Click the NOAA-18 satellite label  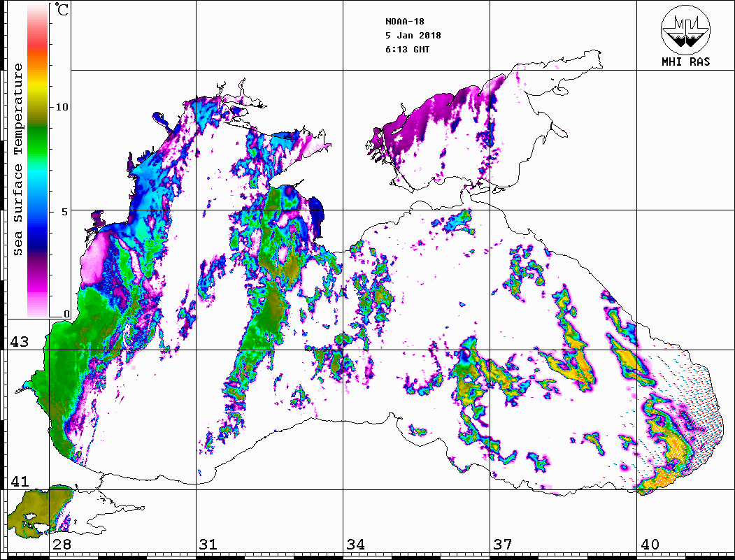[404, 22]
